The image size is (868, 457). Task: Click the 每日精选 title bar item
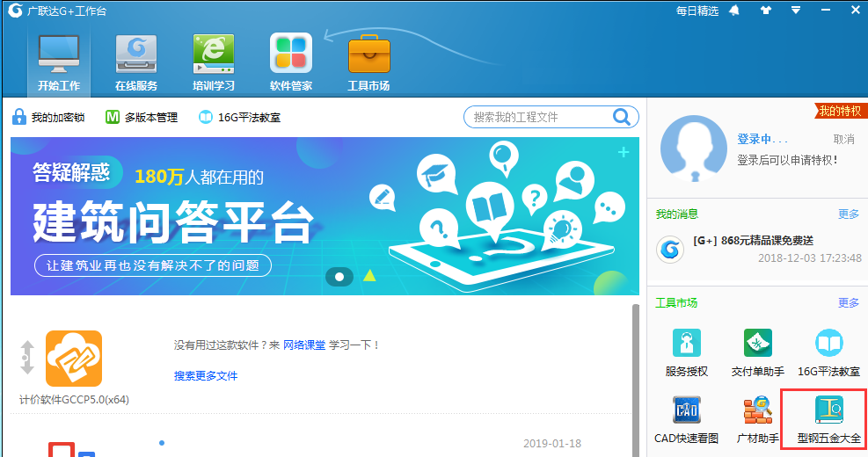tap(697, 11)
